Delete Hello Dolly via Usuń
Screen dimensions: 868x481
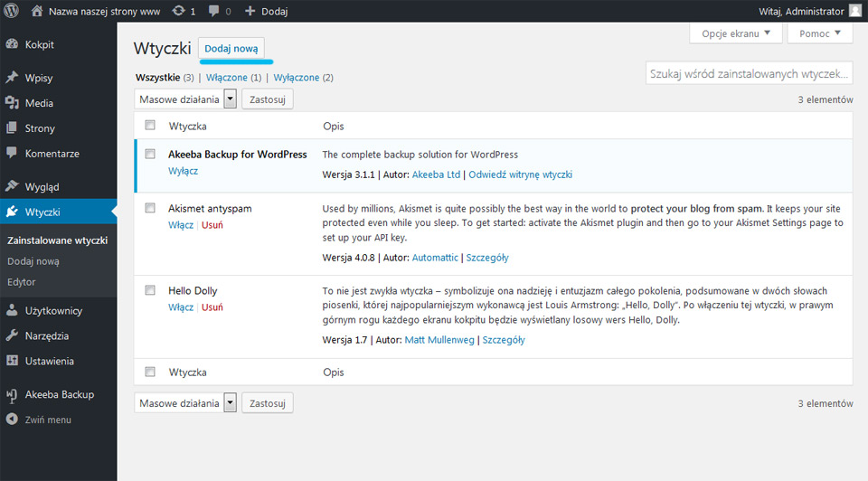click(x=212, y=307)
